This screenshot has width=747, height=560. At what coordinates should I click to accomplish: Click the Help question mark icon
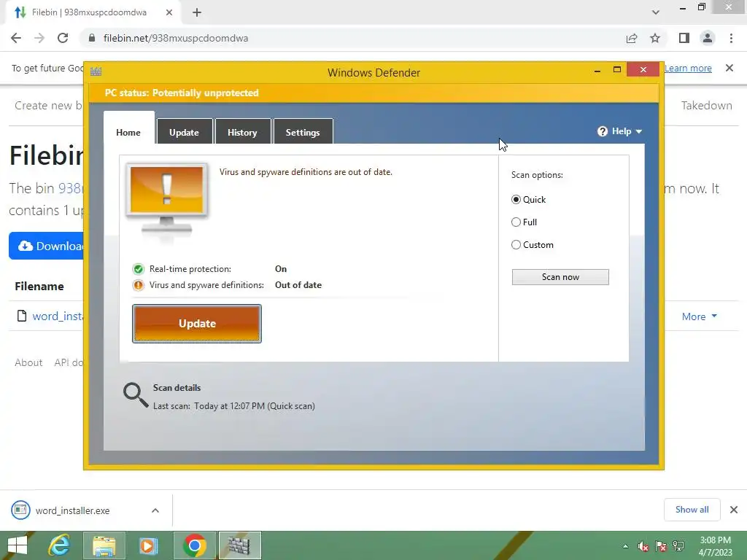[x=602, y=131]
